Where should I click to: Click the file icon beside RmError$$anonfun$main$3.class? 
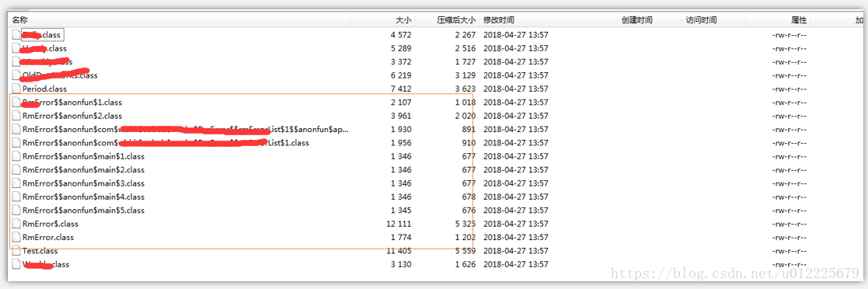tap(16, 183)
